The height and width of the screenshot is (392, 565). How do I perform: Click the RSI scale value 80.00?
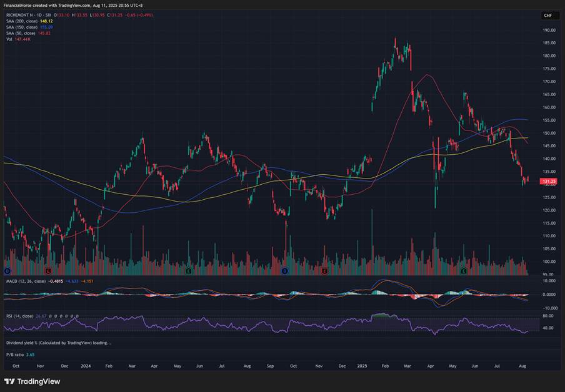click(547, 316)
